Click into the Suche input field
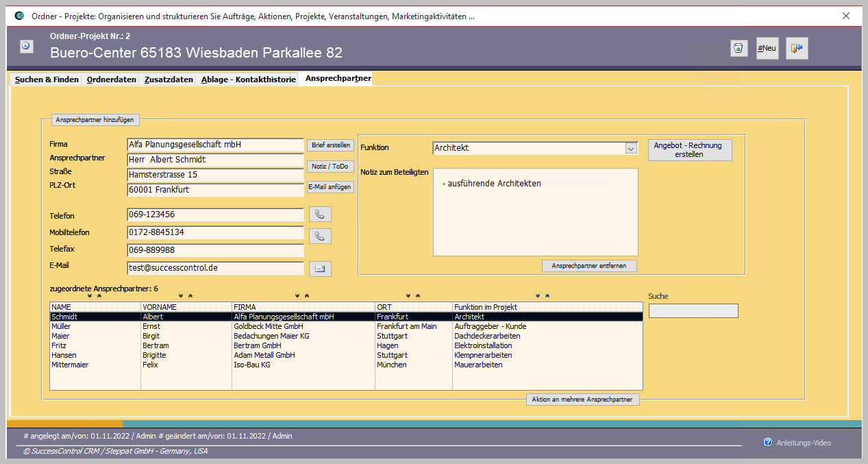This screenshot has height=464, width=868. tap(693, 311)
